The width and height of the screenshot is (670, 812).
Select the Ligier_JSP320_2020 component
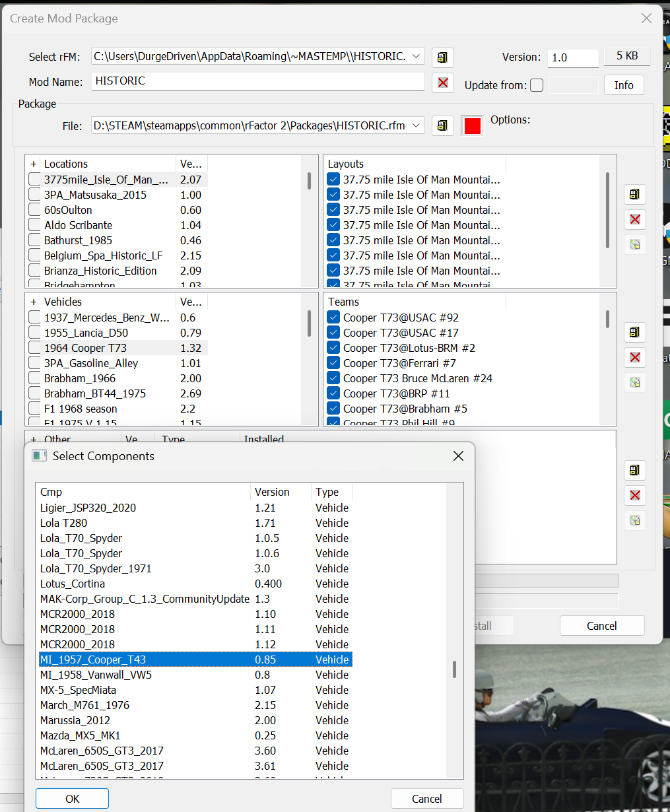(195, 508)
